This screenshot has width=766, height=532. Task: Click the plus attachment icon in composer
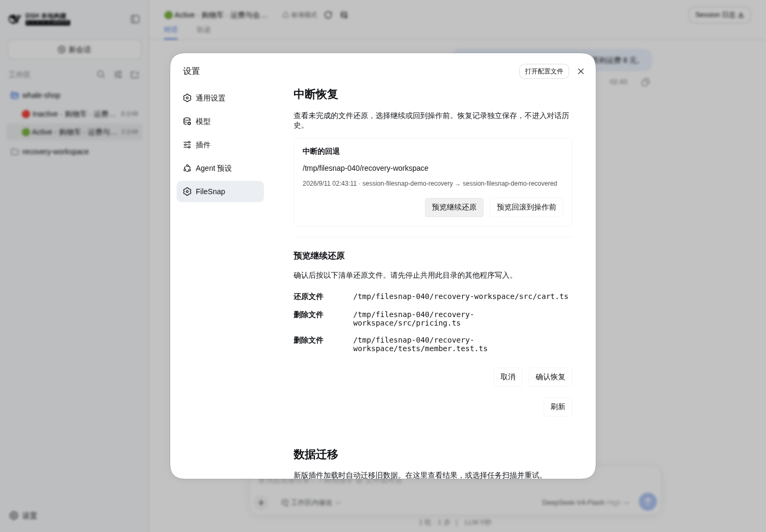pos(261,502)
